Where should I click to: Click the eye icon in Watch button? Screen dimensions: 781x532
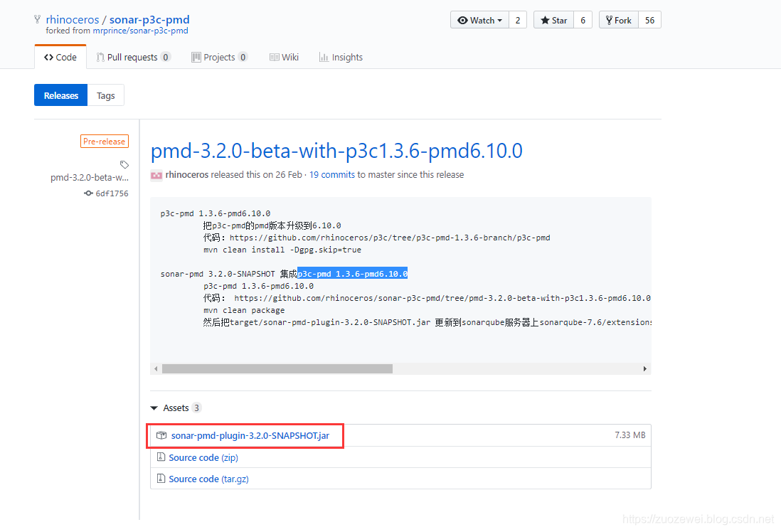[463, 21]
